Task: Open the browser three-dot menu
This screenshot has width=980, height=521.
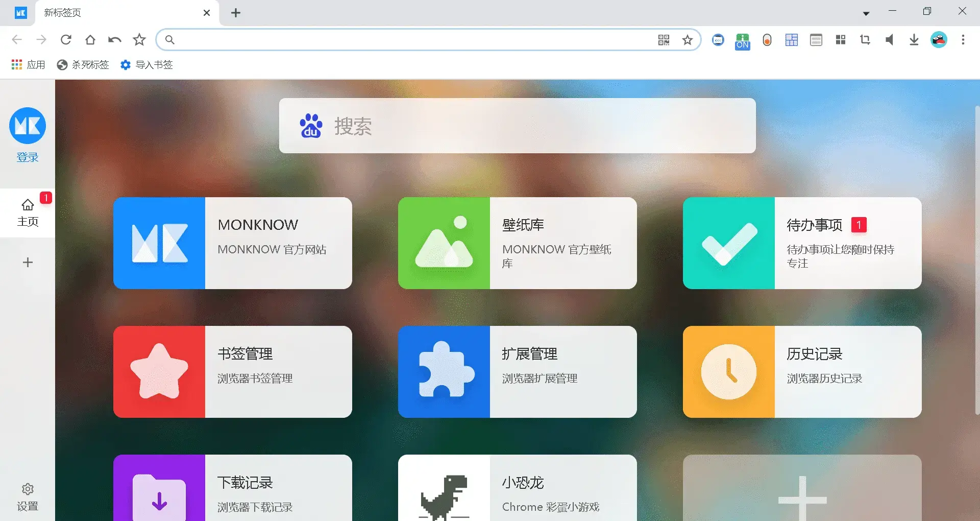Action: pos(963,40)
